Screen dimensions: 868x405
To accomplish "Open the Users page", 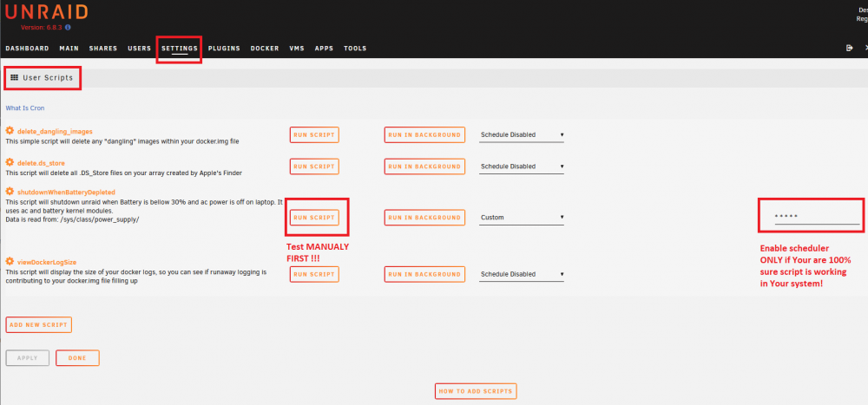I will tap(140, 49).
